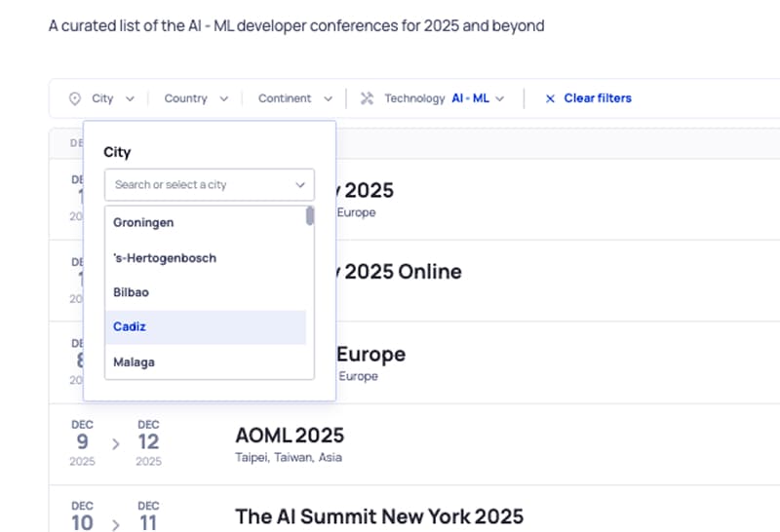The image size is (780, 532).
Task: Choose 's-Hertogenbosch in the city list
Action: point(165,258)
